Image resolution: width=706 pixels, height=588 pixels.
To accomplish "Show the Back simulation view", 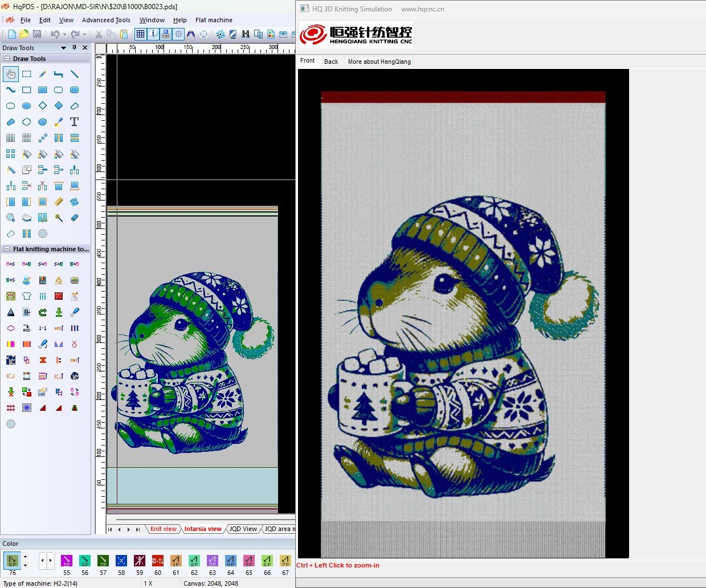I will (x=331, y=62).
